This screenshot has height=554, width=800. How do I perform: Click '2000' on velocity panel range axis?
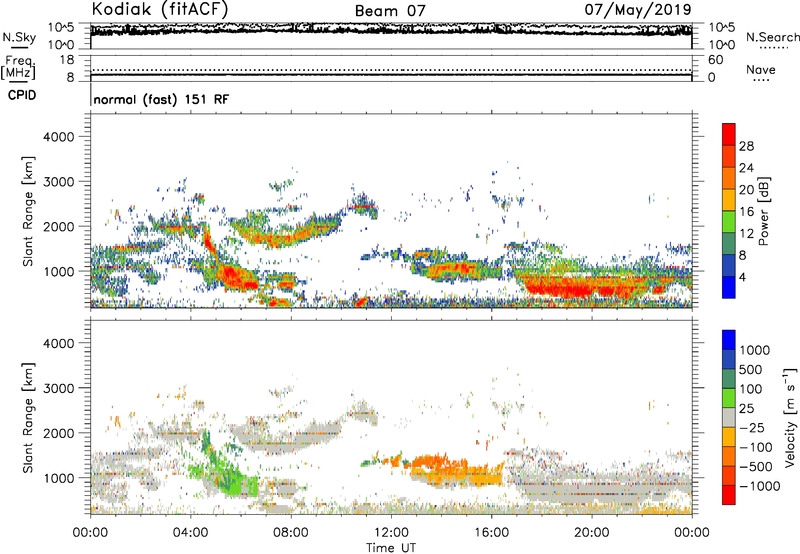58,433
